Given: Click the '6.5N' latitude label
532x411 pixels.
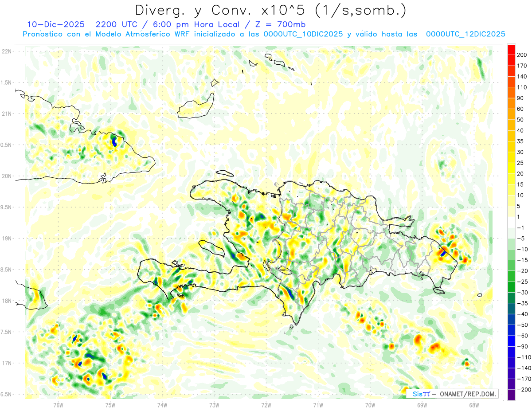Looking at the screenshot, I should (x=6, y=394).
